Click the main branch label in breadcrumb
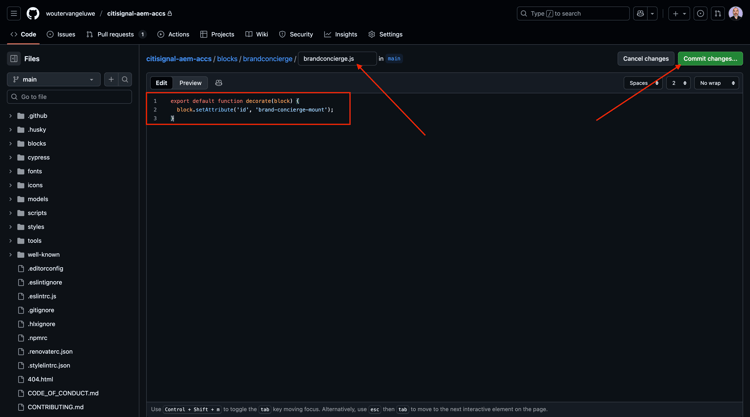The width and height of the screenshot is (750, 417). 394,58
